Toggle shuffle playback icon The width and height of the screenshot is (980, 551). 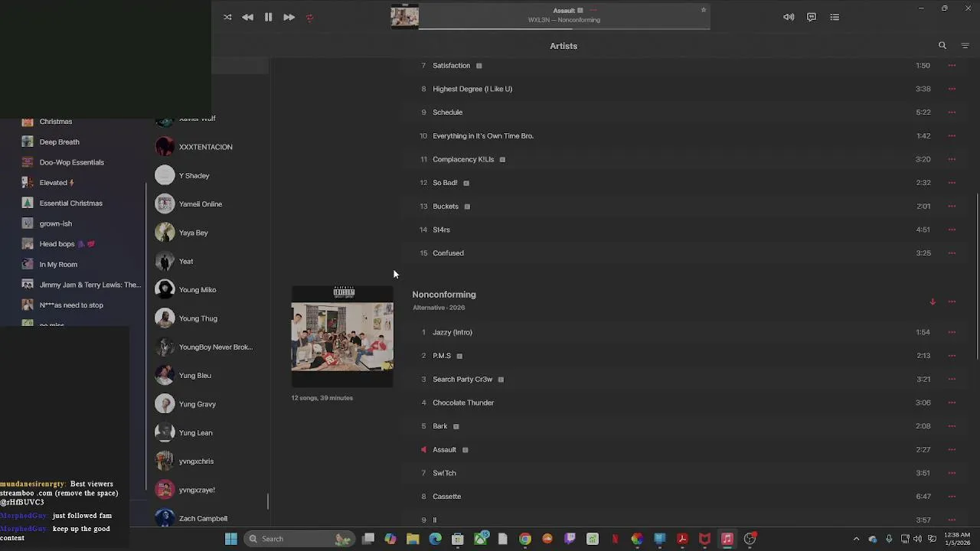pos(227,17)
